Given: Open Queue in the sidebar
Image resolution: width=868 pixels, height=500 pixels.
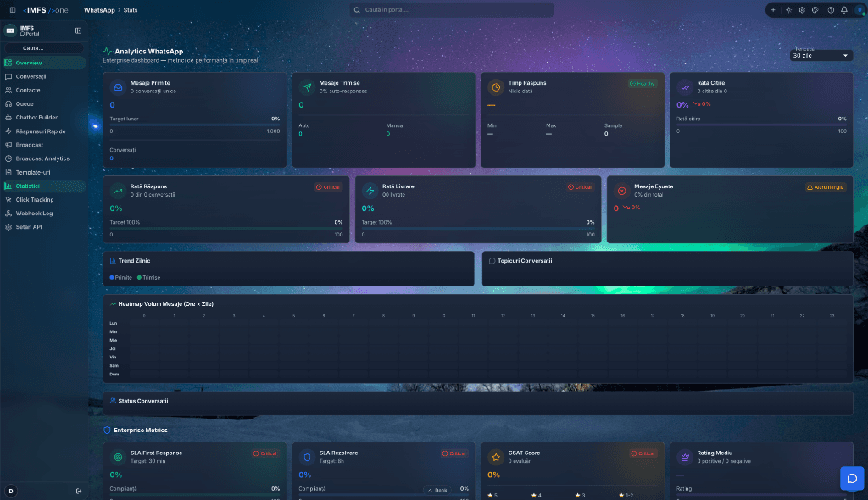Looking at the screenshot, I should [44, 103].
